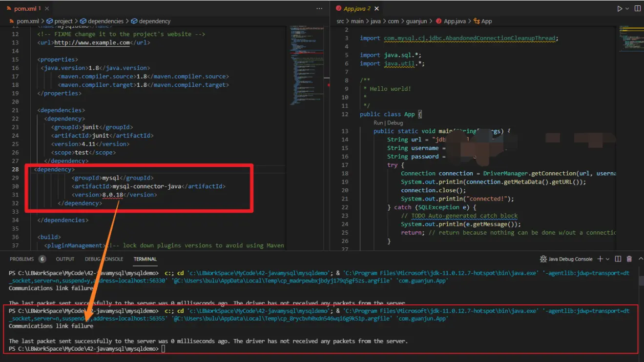
Task: Click pluginManagement line in pom.xml
Action: (x=164, y=245)
